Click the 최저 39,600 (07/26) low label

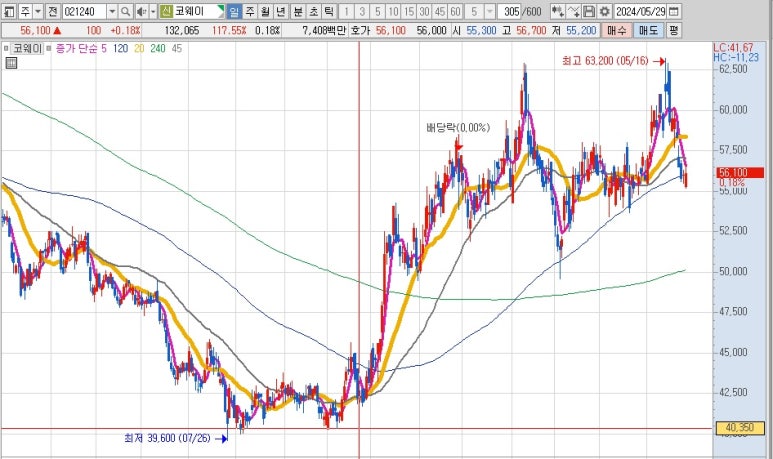point(167,438)
